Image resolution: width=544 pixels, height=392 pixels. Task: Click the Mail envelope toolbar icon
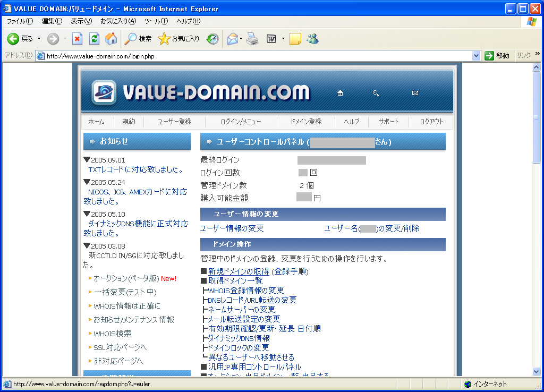point(233,39)
